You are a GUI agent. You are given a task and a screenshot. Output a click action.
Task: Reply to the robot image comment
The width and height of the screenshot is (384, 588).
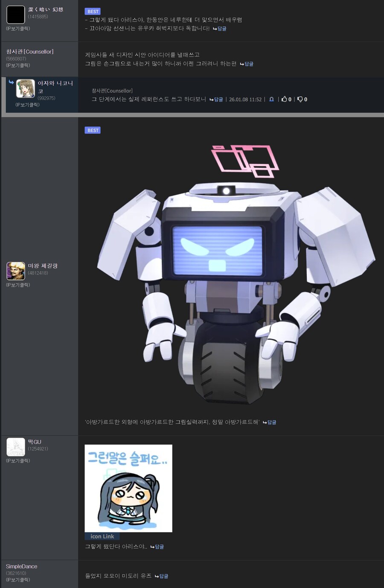click(270, 422)
